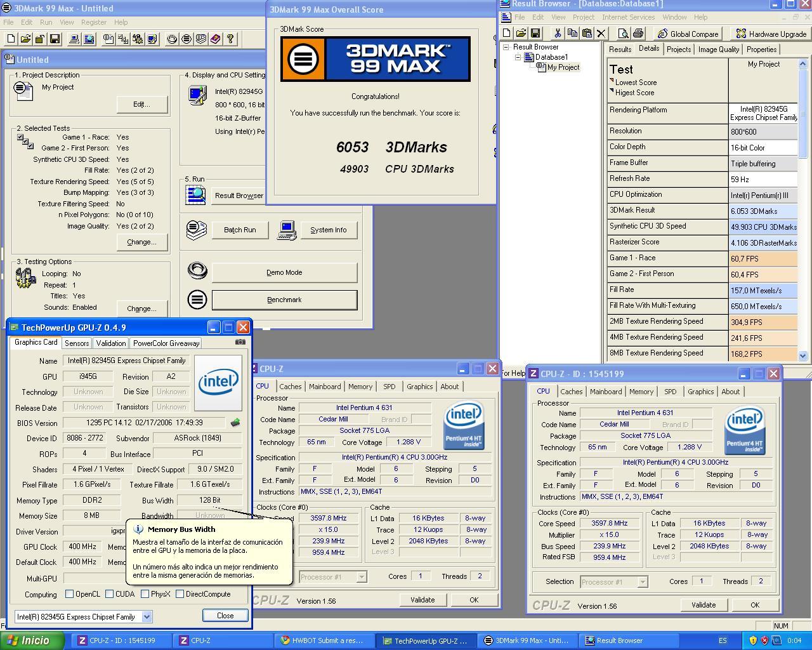Click Change... button under Selected Tests
812x650 pixels.
coord(141,242)
